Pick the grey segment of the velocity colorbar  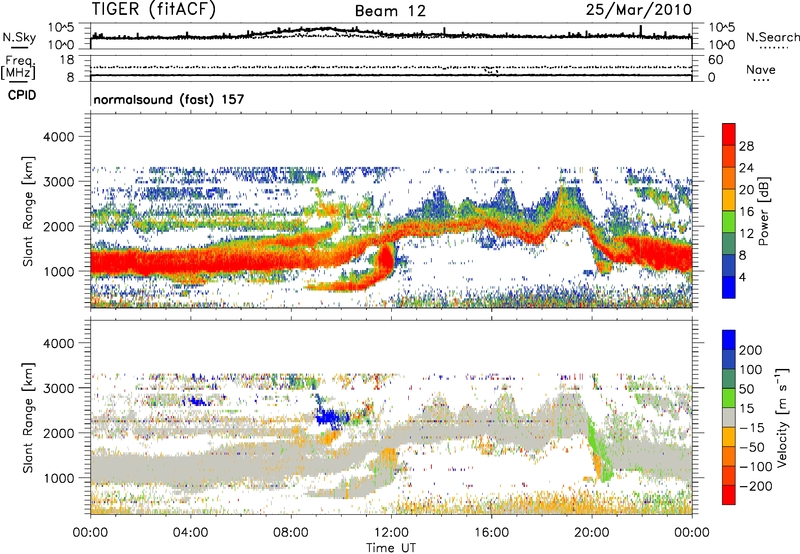729,418
